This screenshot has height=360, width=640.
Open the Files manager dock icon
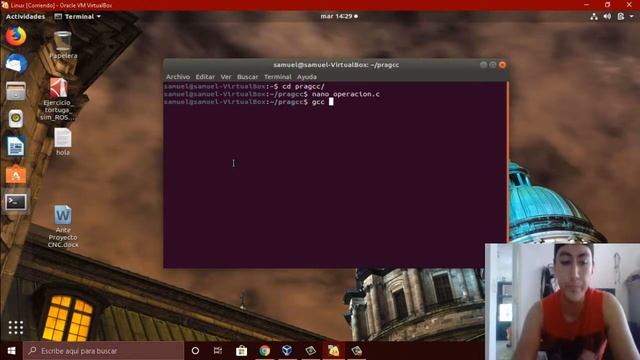(16, 91)
